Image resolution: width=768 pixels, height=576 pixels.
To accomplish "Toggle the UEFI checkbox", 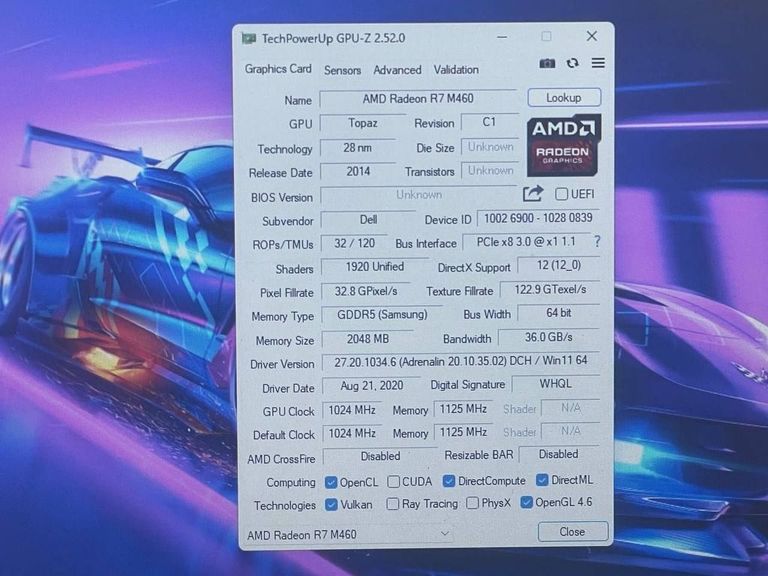I will click(x=561, y=194).
